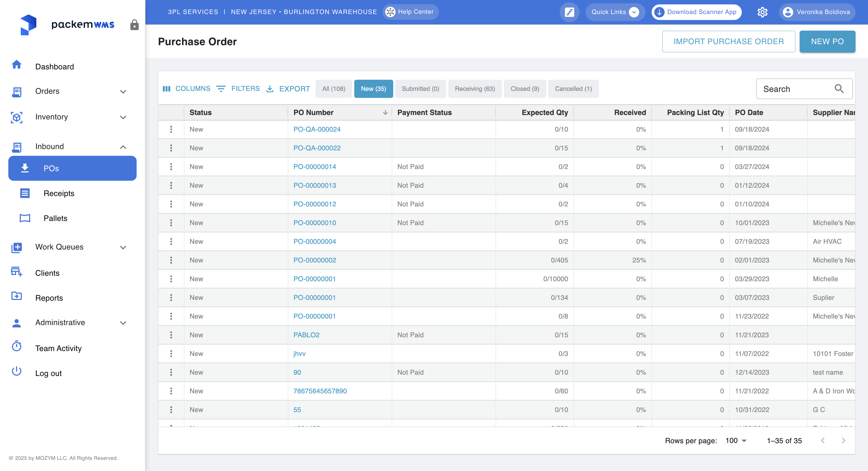Open row actions for PO-00000014

tap(171, 167)
